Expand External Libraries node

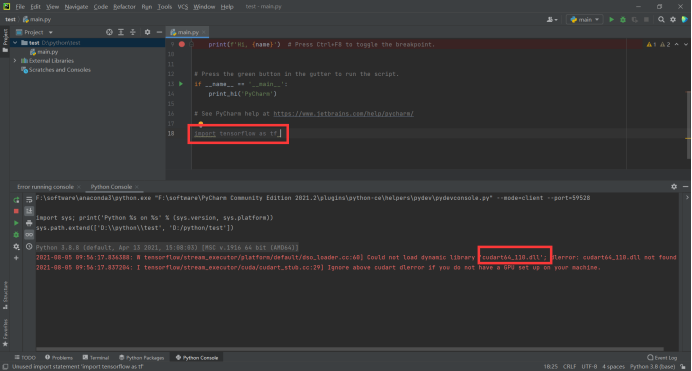pos(15,61)
